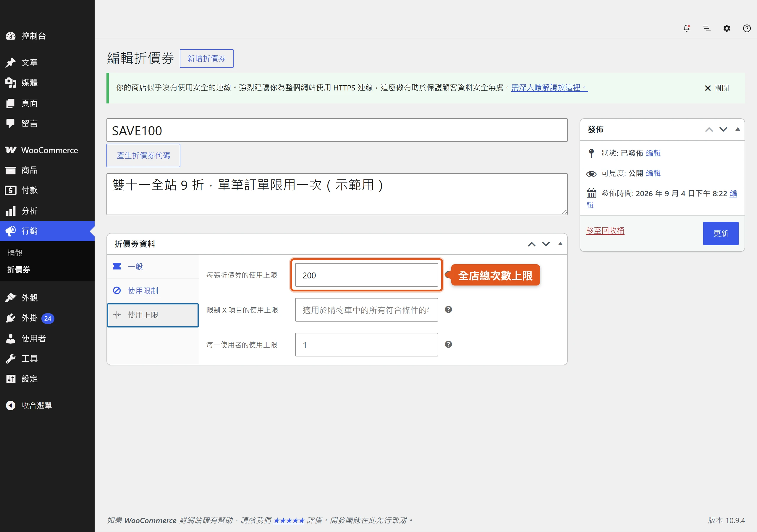Move the 折價券資料 panel up
757x532 pixels.
[531, 244]
